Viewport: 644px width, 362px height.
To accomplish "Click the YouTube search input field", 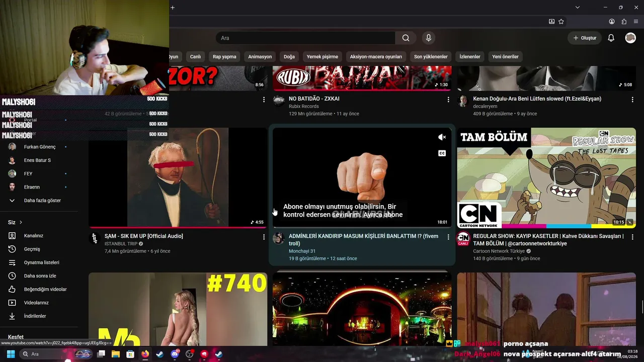I will [305, 38].
